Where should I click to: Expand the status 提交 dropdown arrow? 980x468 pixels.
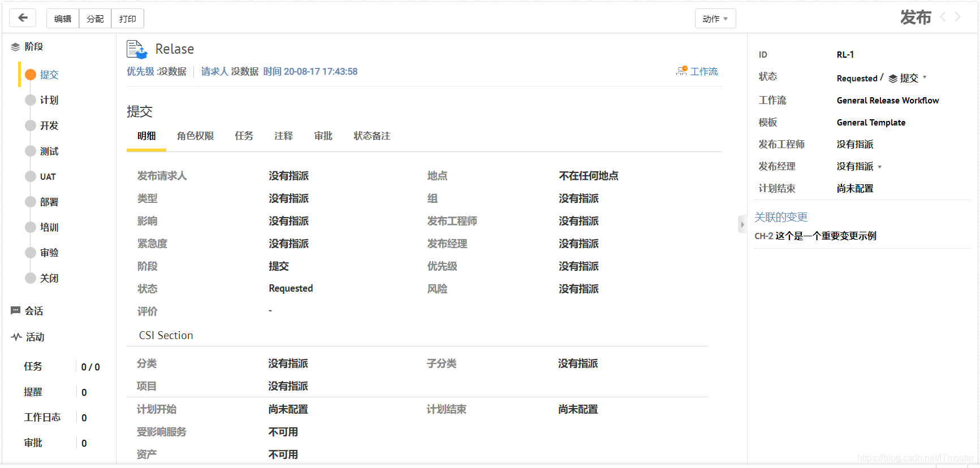click(925, 77)
